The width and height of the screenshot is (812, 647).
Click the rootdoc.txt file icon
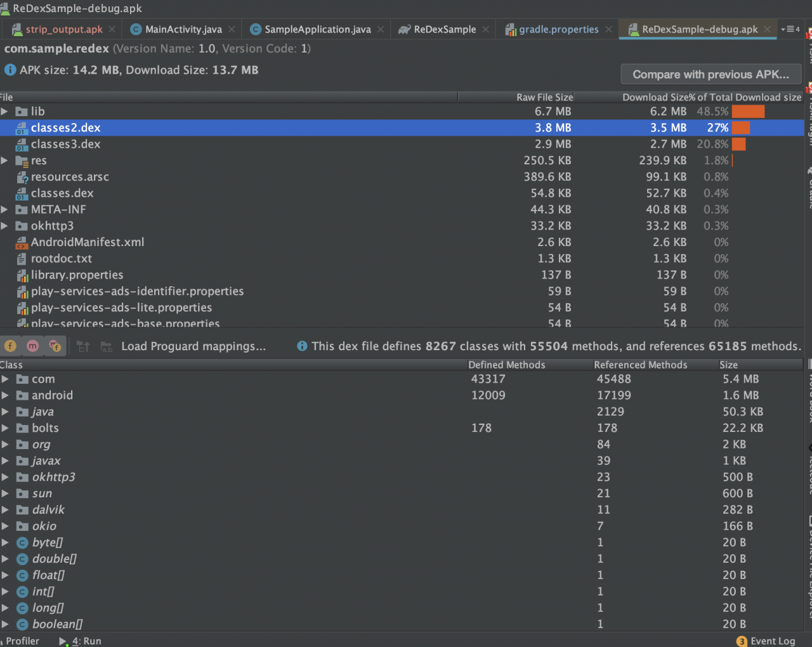coord(22,259)
